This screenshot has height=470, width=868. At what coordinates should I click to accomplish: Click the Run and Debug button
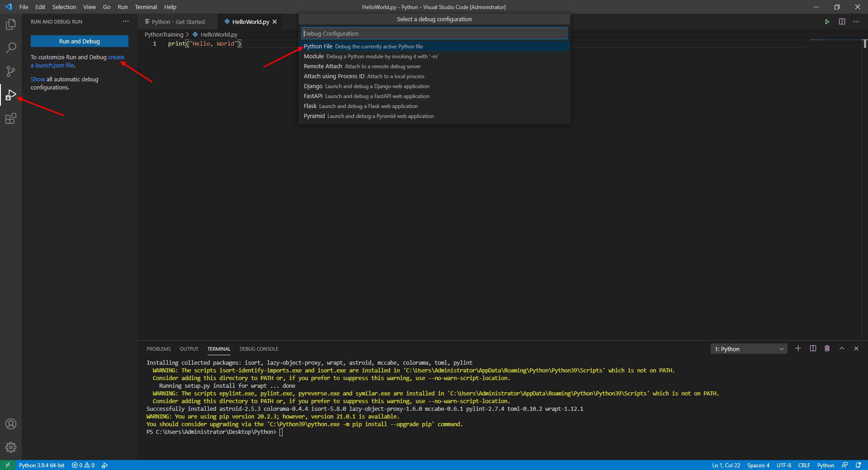tap(80, 41)
